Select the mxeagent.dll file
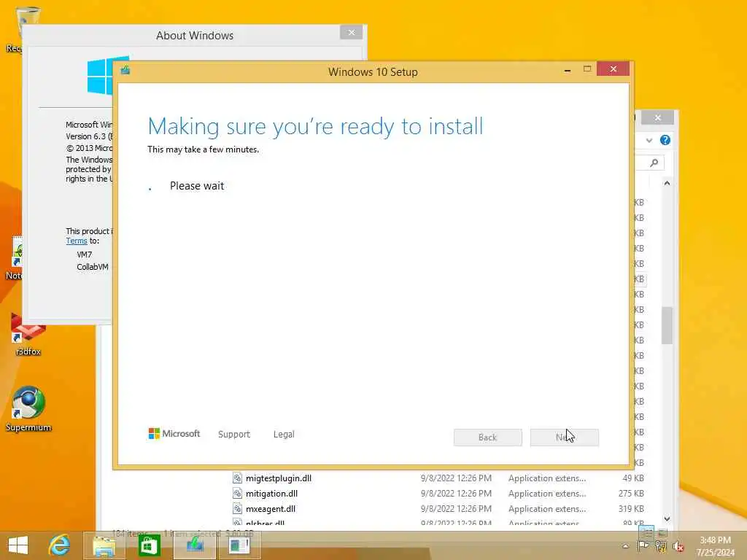Image resolution: width=747 pixels, height=560 pixels. click(271, 508)
